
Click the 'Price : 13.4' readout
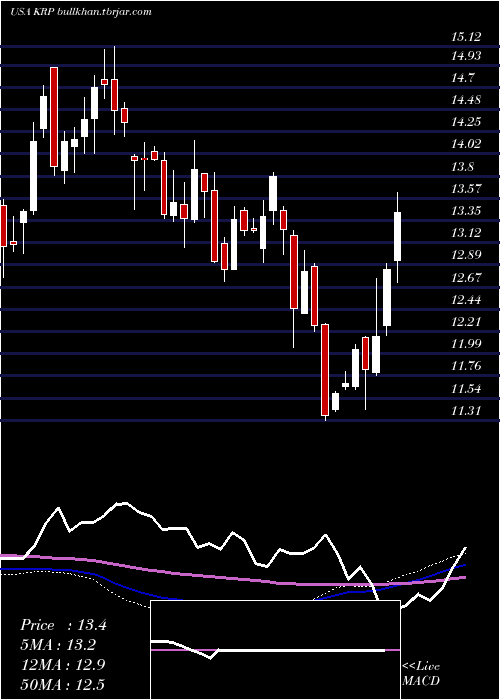click(63, 625)
